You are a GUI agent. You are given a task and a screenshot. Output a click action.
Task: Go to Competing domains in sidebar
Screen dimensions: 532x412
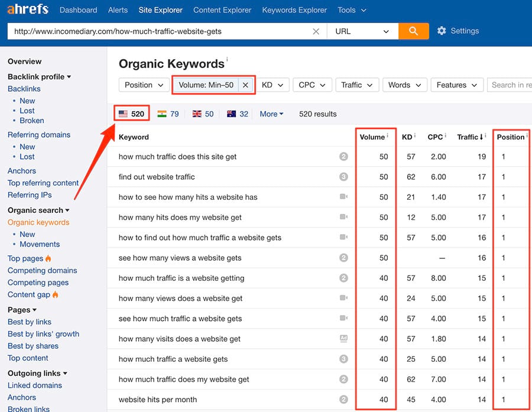(x=42, y=270)
